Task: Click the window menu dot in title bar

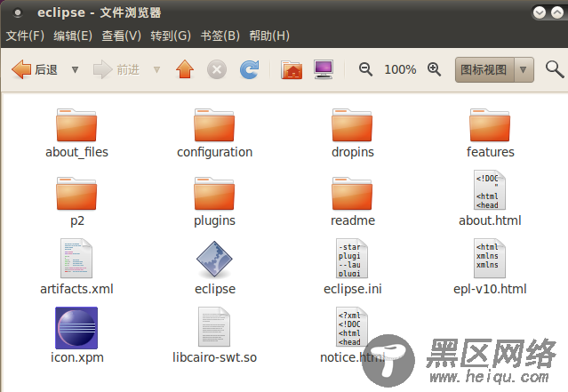Action: 18,13
